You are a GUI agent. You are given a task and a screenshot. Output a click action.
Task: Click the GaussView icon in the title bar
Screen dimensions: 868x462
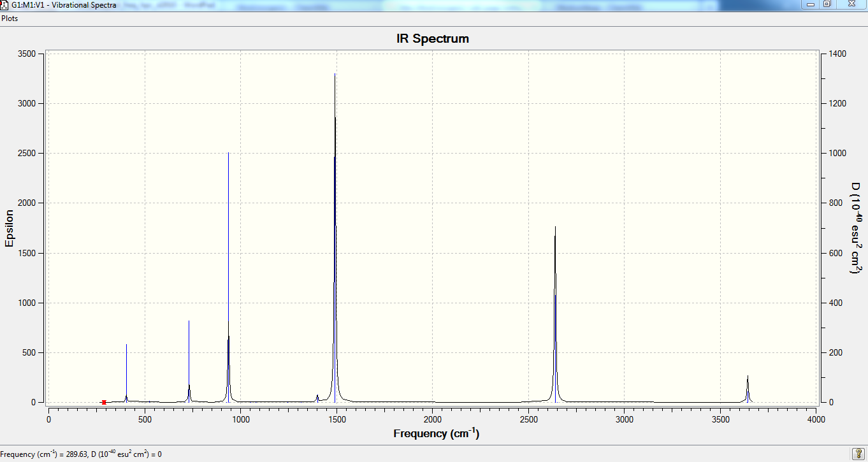pyautogui.click(x=5, y=4)
